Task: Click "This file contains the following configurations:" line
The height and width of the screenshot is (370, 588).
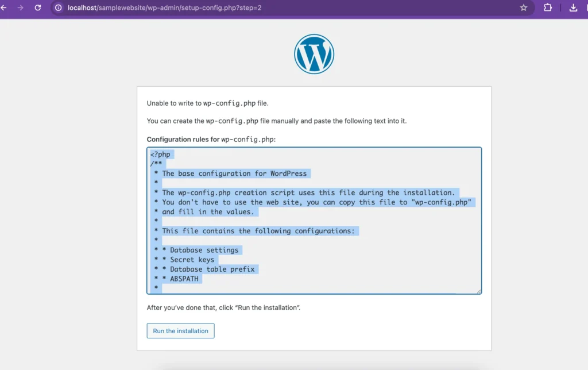Action: [258, 231]
